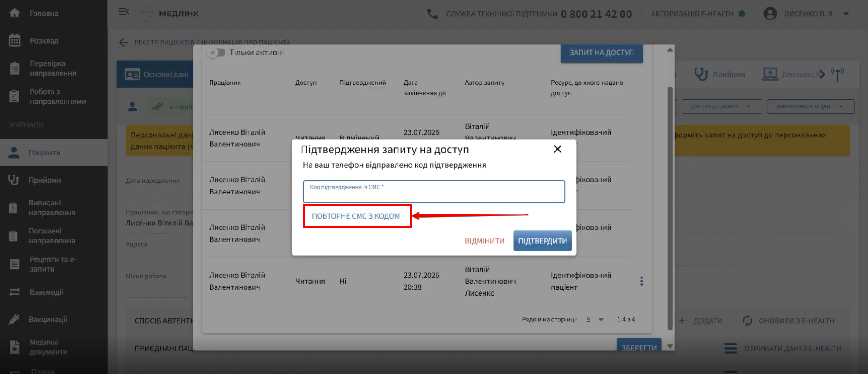
Task: Select the Пацієнти person icon
Action: tap(14, 153)
